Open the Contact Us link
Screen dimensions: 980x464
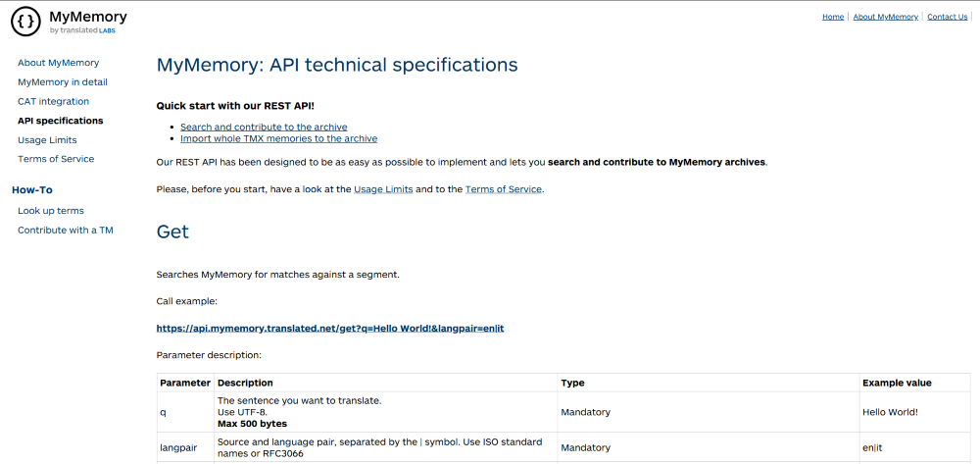pos(947,17)
